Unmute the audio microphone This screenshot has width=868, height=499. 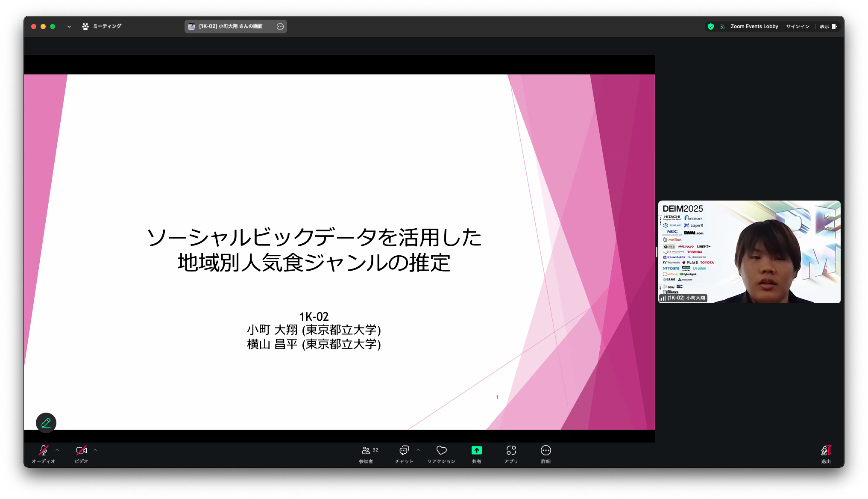(x=43, y=454)
